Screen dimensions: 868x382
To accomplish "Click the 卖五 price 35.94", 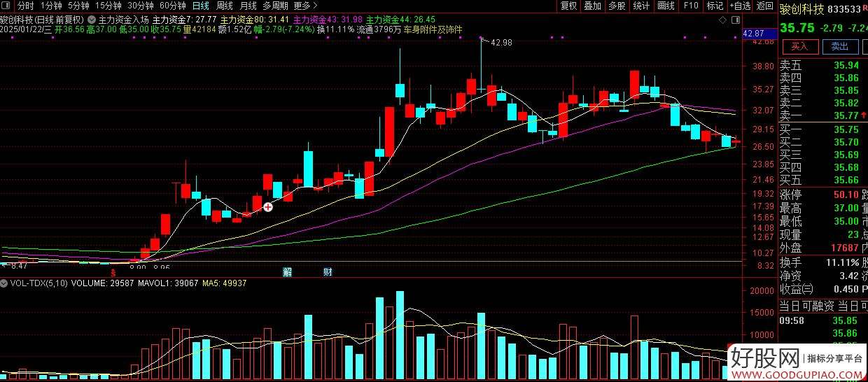I will tap(846, 65).
